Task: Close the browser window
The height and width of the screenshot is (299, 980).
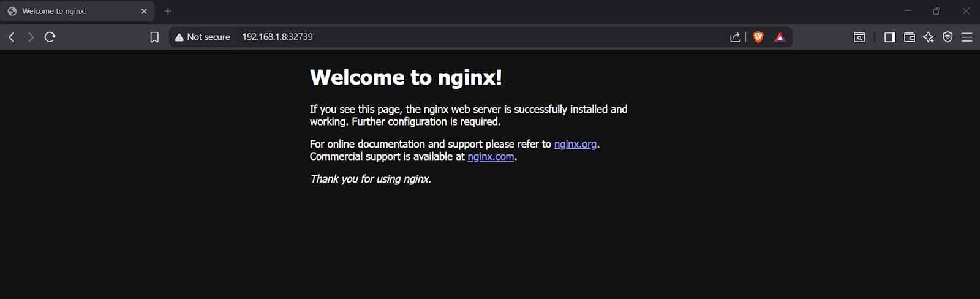Action: click(x=966, y=11)
